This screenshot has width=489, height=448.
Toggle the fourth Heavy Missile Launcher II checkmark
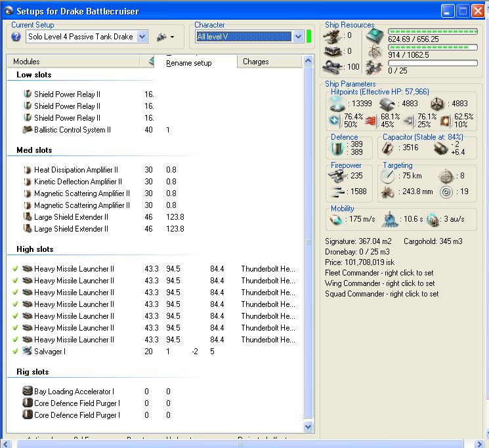tap(15, 304)
